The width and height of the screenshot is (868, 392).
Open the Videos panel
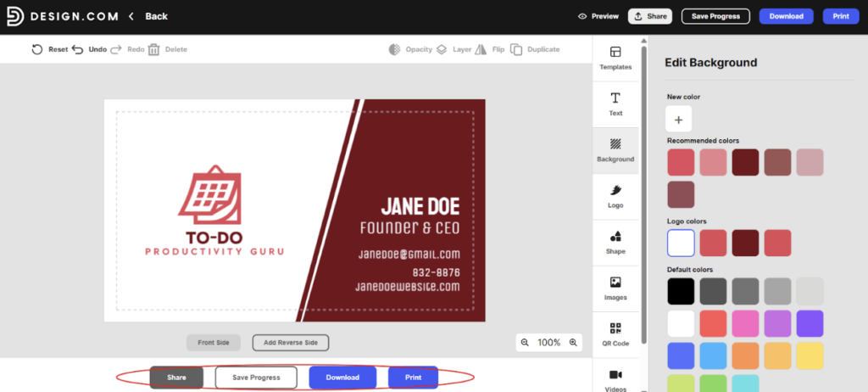pos(615,378)
